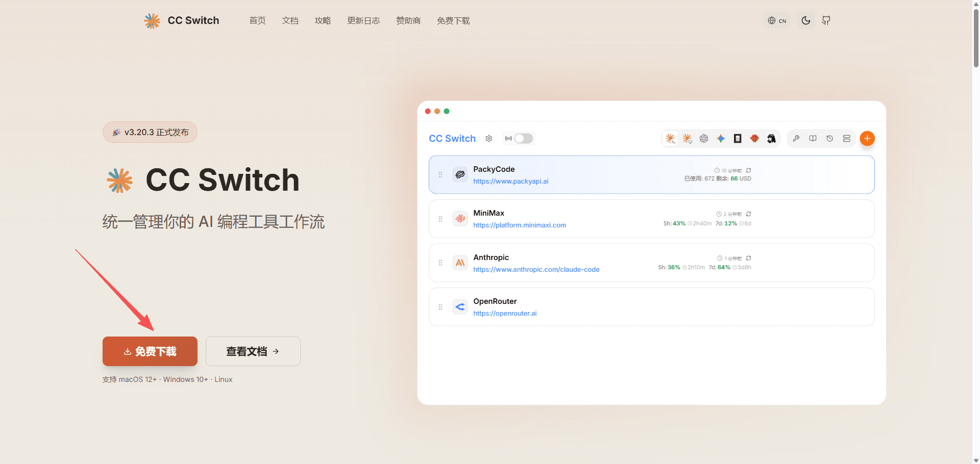980x464 pixels.
Task: Open the anthropic.com/claude-code link
Action: [x=536, y=269]
